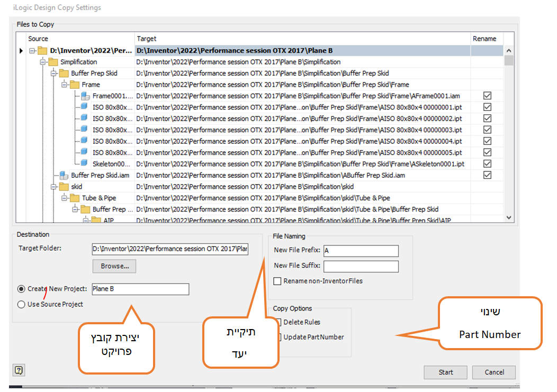Screen dimensions: 557x392
Task: Uncheck Rename for AISO 80x80x4 00000005.ipt
Action: point(487,153)
